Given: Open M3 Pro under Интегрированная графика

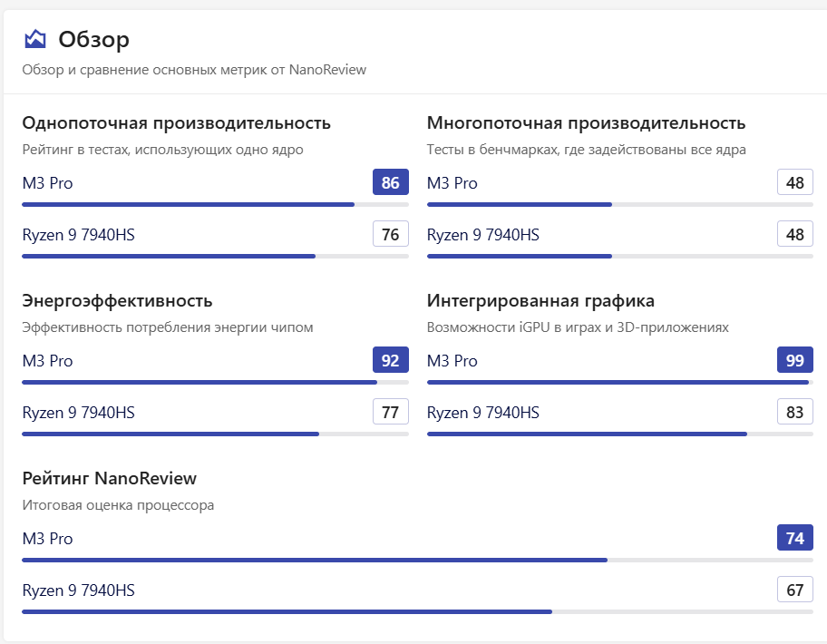Looking at the screenshot, I should point(452,361).
